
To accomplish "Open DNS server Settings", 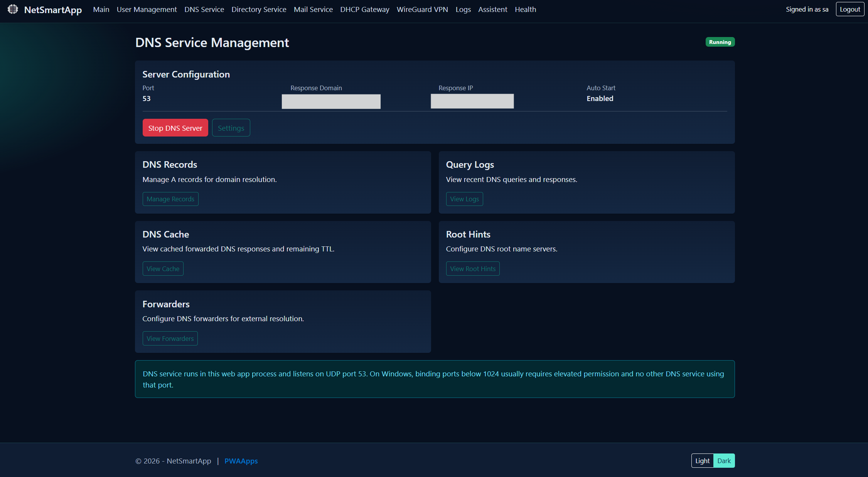I will [x=231, y=128].
